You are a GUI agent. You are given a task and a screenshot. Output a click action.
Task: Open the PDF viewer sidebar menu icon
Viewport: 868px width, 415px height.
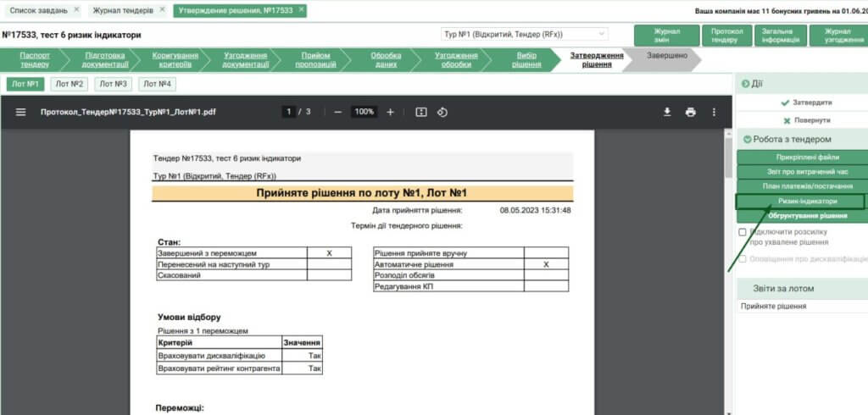21,112
